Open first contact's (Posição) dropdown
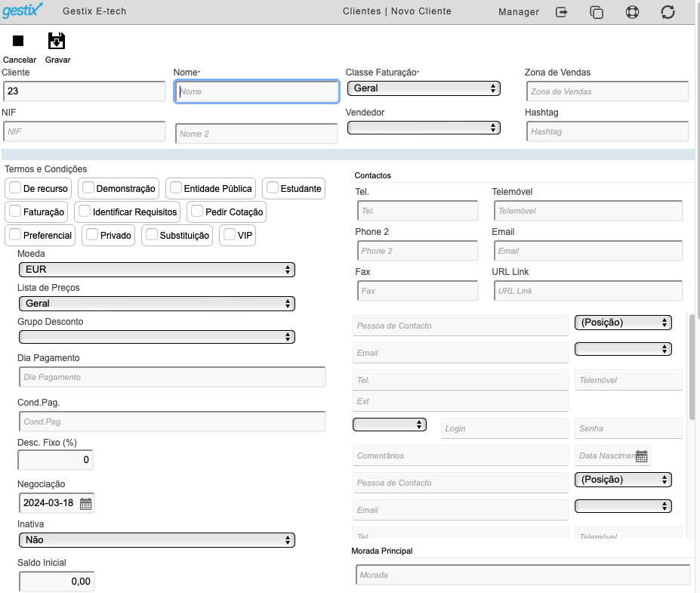 (x=623, y=323)
